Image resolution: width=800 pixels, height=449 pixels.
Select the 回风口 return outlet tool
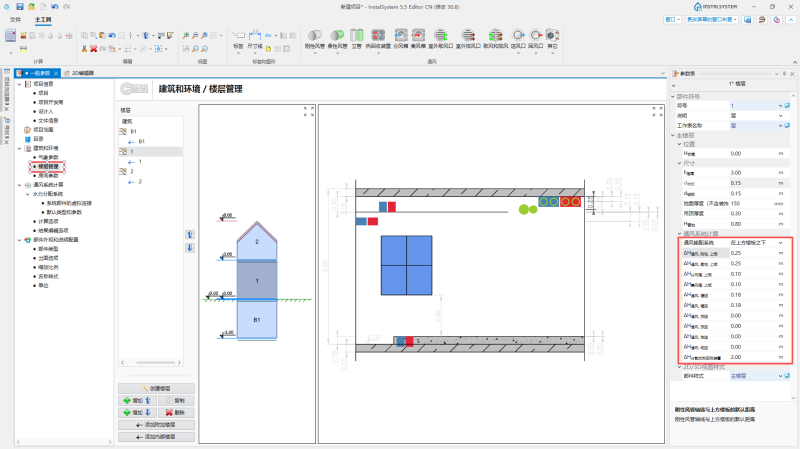[535, 39]
